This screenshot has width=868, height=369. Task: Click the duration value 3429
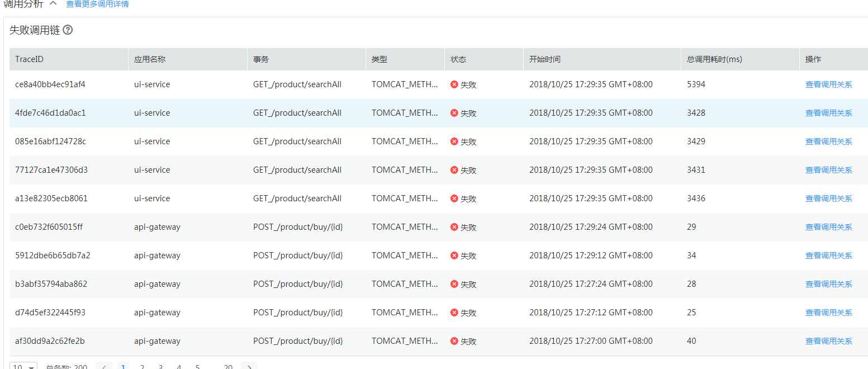click(696, 141)
